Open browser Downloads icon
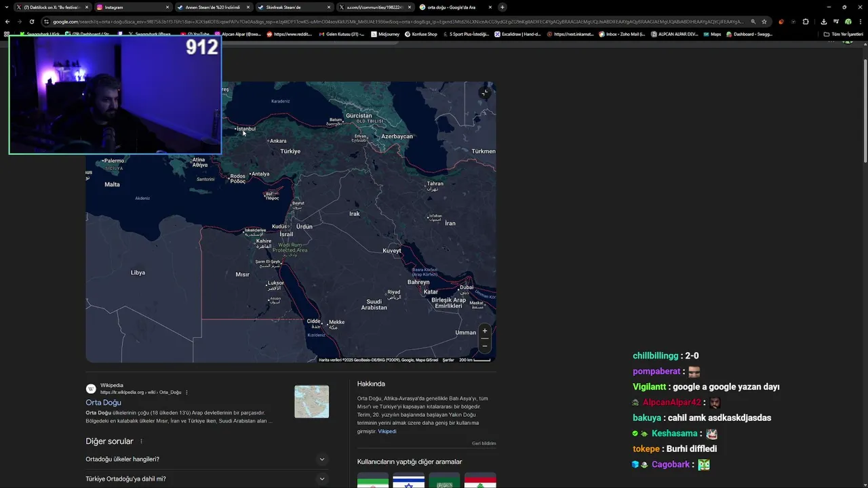Viewport: 868px width, 488px height. (823, 22)
